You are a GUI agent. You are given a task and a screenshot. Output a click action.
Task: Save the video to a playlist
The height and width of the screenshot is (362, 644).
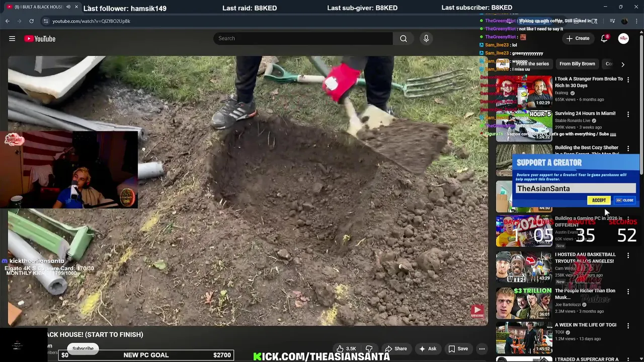point(458,348)
